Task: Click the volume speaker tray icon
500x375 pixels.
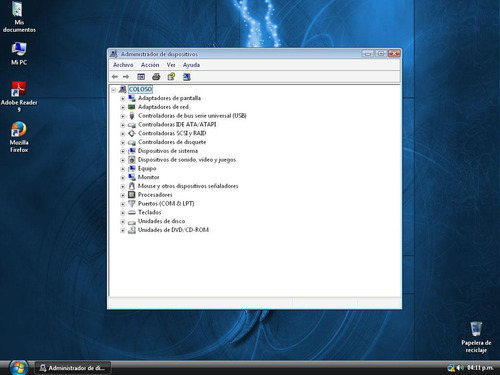Action: click(x=460, y=368)
